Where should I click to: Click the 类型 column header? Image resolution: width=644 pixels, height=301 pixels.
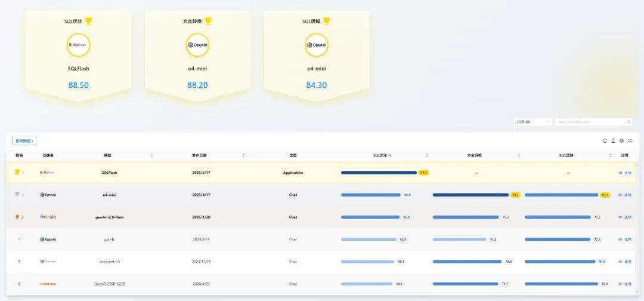click(x=293, y=155)
